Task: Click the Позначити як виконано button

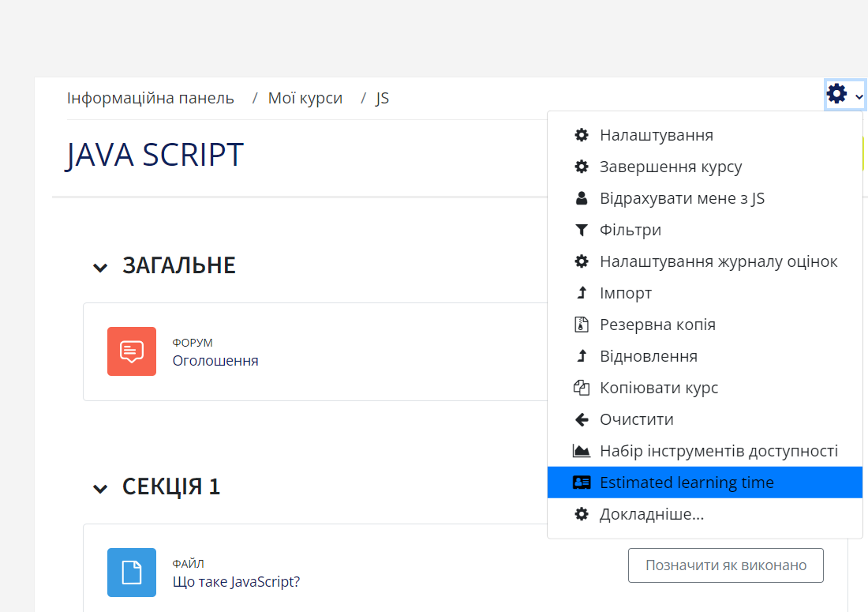Action: 725,565
